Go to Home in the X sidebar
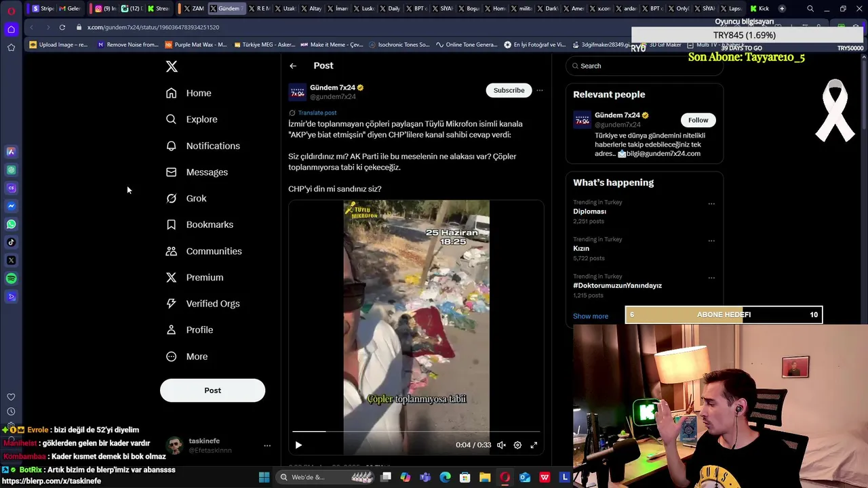Viewport: 868px width, 488px height. pyautogui.click(x=189, y=93)
